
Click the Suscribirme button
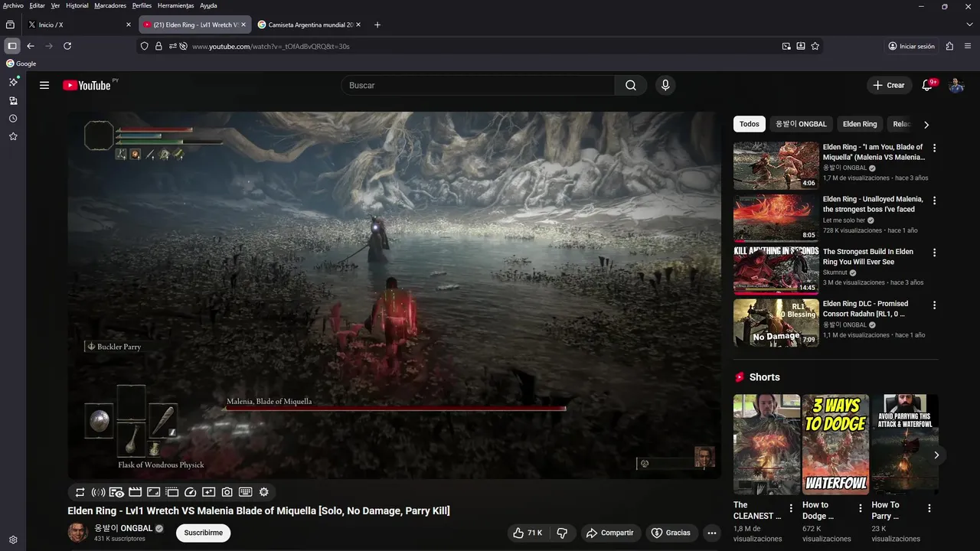click(x=203, y=533)
